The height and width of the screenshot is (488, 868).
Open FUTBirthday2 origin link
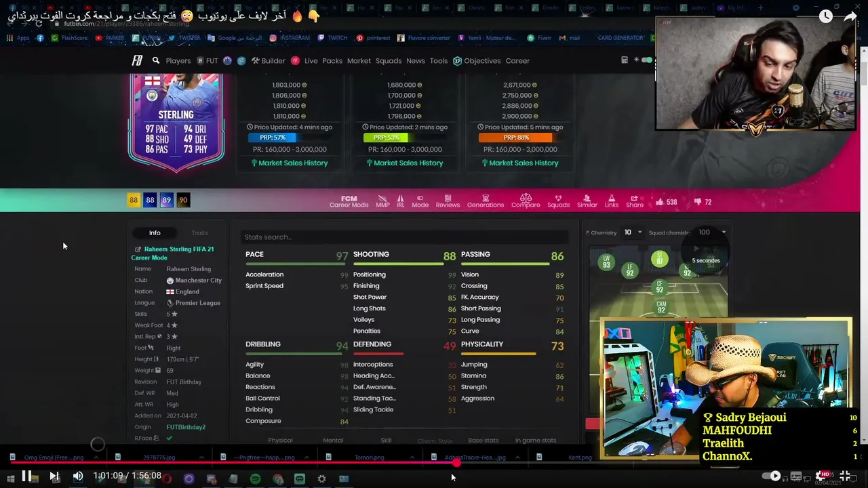[186, 427]
